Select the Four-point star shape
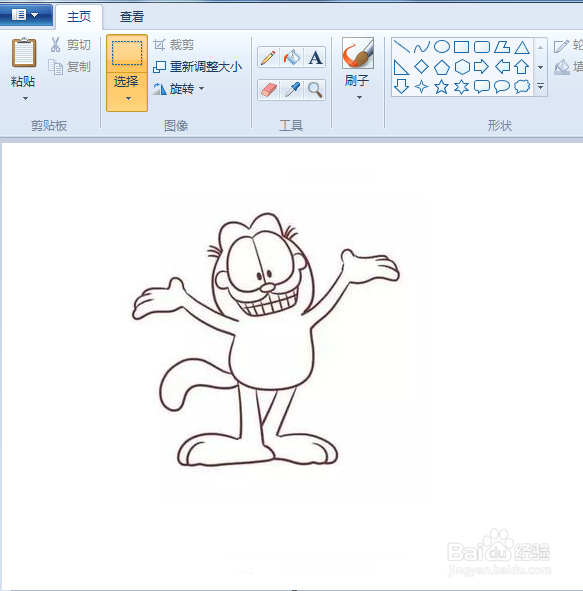 point(421,87)
